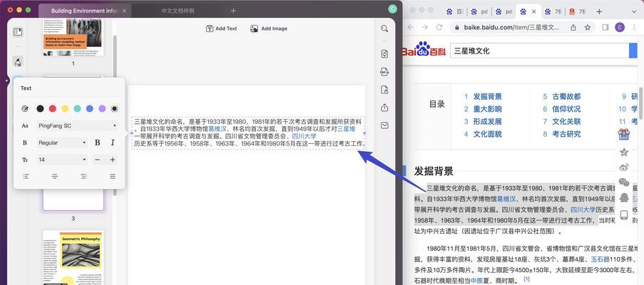Click the PDF/A export icon
644x285 pixels.
tap(384, 72)
